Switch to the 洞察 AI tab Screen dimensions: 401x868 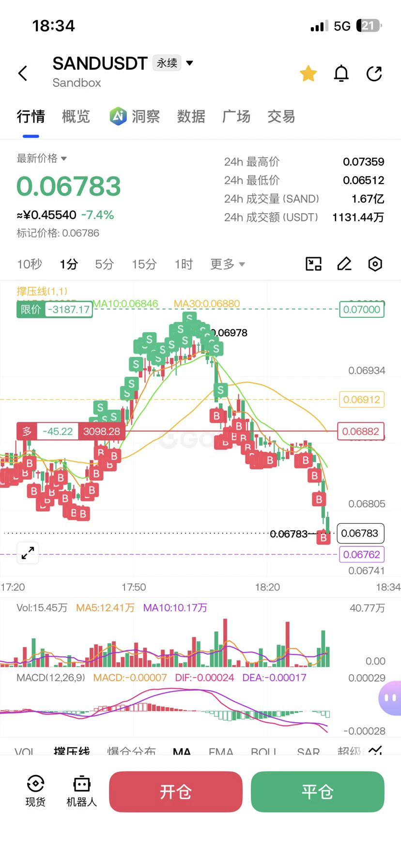(135, 116)
